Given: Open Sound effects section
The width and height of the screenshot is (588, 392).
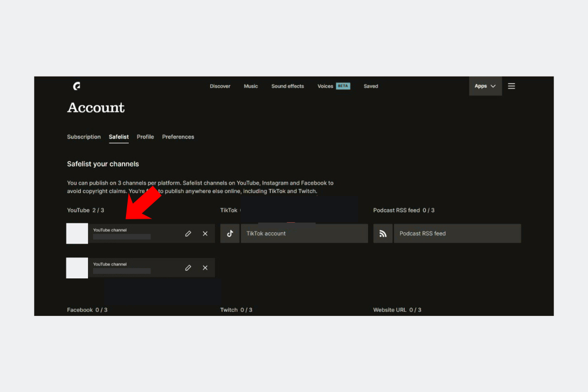Looking at the screenshot, I should (288, 86).
